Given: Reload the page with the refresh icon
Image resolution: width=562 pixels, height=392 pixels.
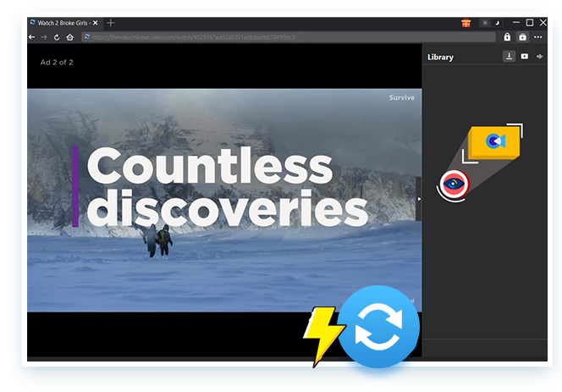Looking at the screenshot, I should [57, 37].
